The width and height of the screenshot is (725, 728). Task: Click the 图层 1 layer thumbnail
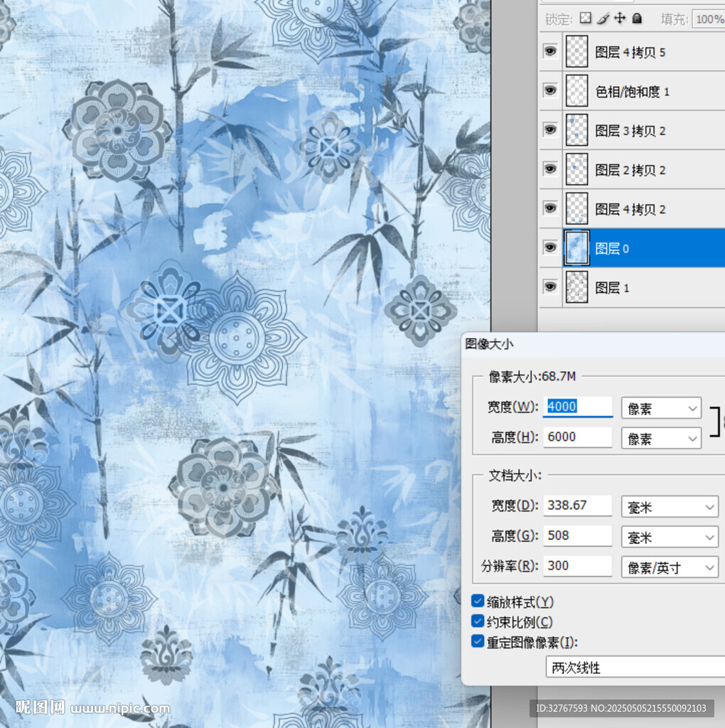click(x=577, y=287)
